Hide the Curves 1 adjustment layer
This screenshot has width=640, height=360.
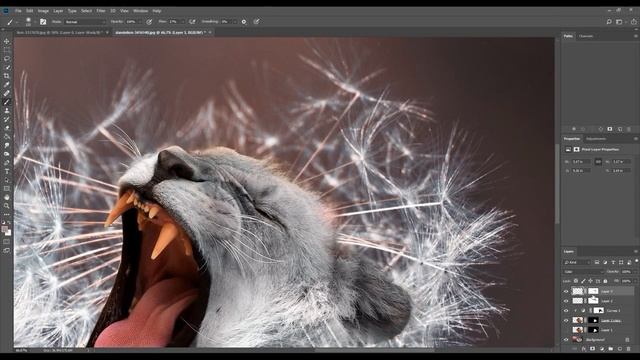click(x=566, y=311)
